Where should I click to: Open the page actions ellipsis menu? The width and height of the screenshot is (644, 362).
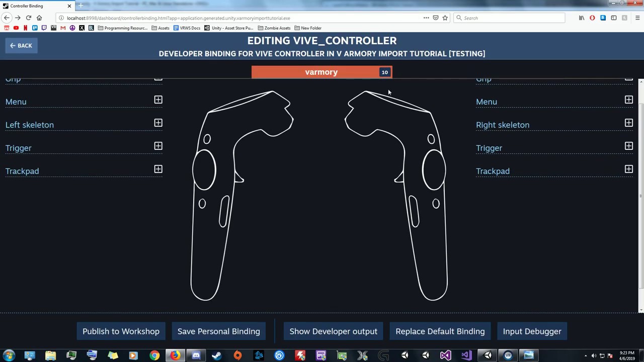click(426, 18)
